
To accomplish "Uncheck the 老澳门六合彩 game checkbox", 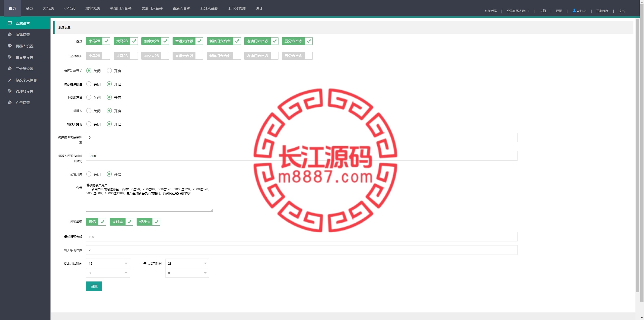I will (x=261, y=41).
